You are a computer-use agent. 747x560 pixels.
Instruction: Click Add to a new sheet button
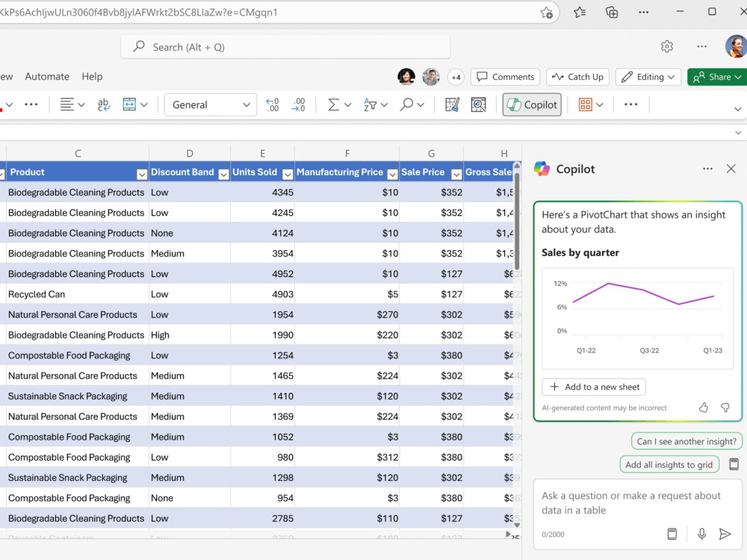click(x=594, y=387)
